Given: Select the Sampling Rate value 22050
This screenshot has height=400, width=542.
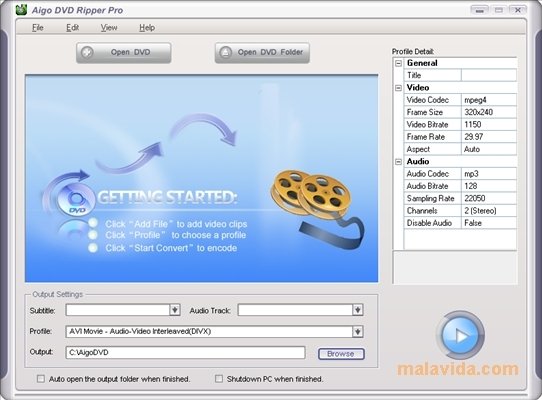Looking at the screenshot, I should coord(489,198).
